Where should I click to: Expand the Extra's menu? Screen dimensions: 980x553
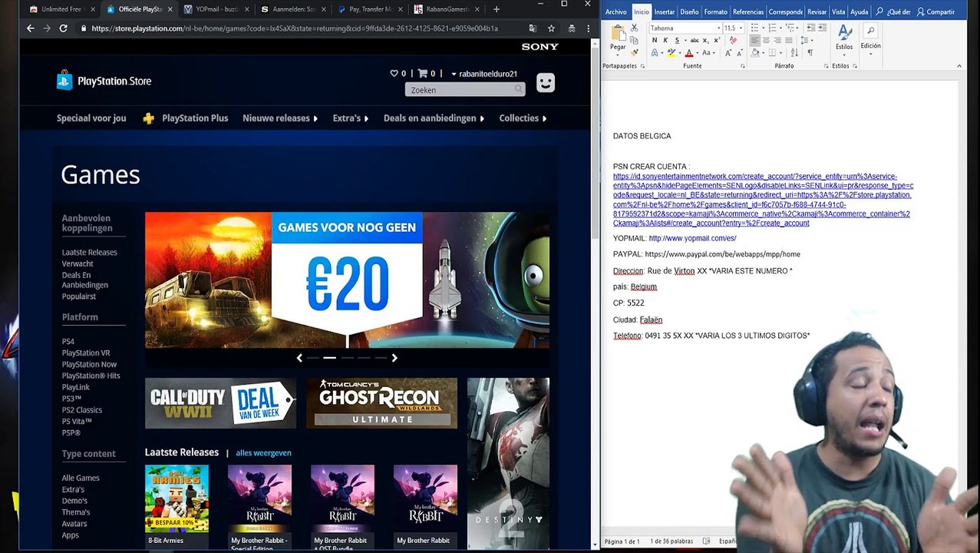[351, 118]
